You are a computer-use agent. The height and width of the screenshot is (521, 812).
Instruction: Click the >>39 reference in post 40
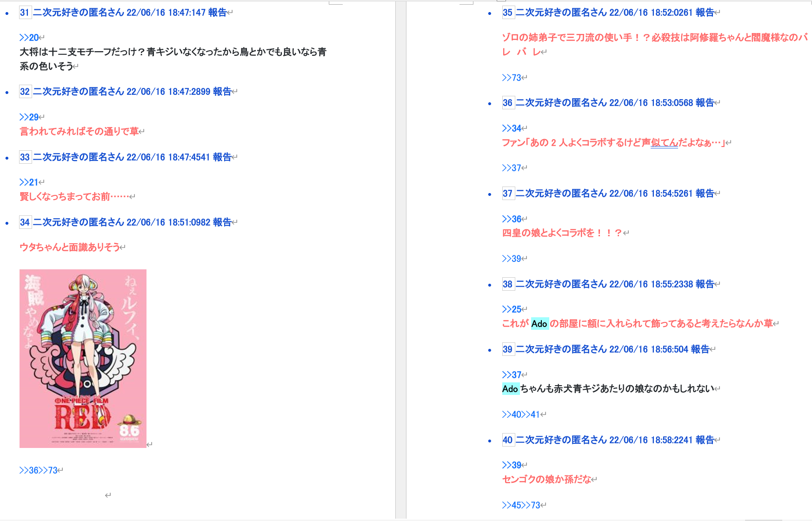pos(512,465)
